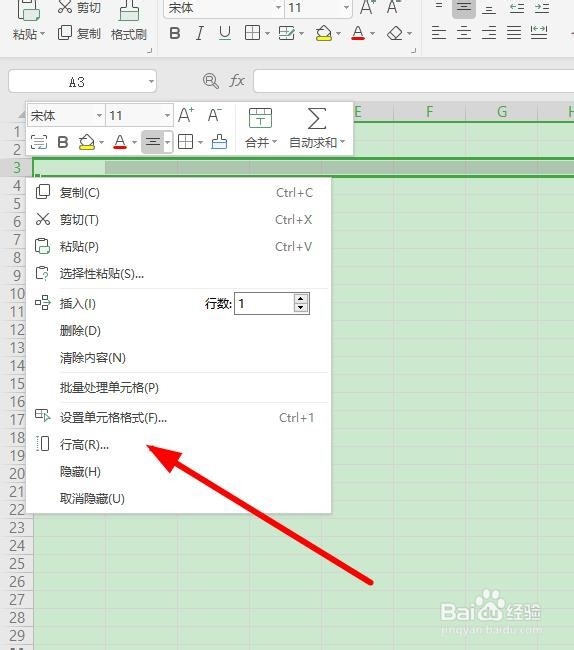Click mini toolbar increase font A+ icon

pos(186,115)
